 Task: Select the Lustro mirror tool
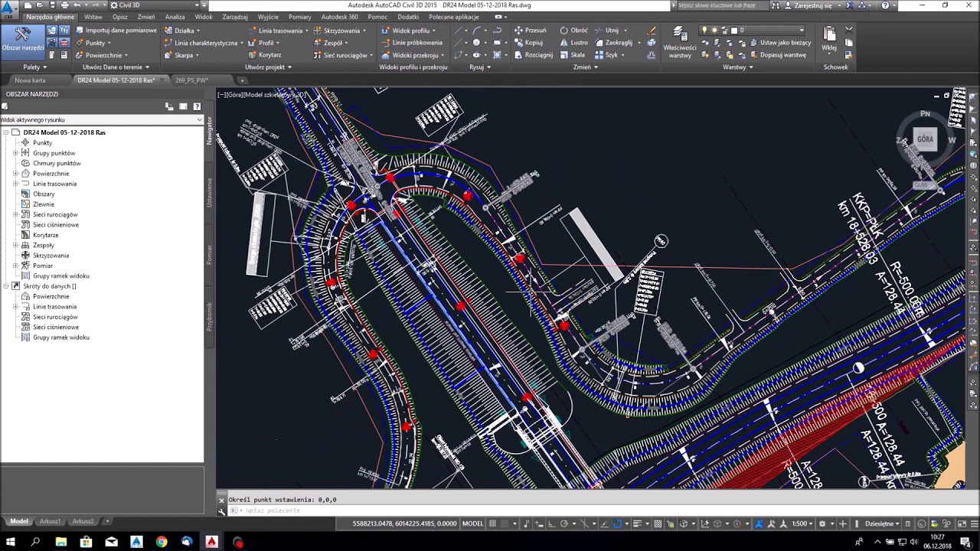tap(574, 43)
